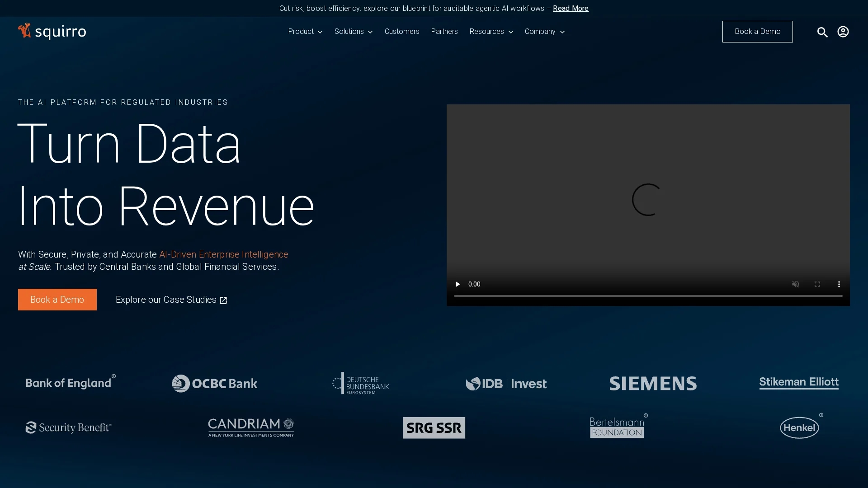The width and height of the screenshot is (868, 488).
Task: Click the OCBC Bank logo
Action: pos(214,383)
